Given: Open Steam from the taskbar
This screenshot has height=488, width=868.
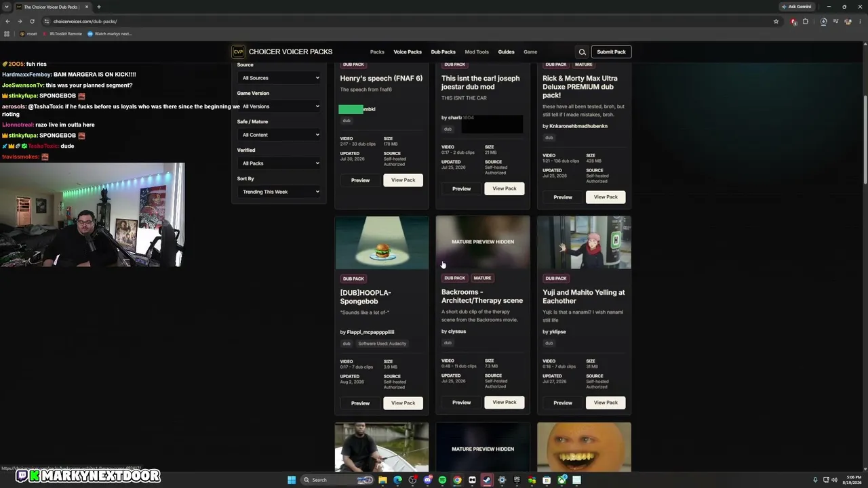Looking at the screenshot, I should (487, 480).
